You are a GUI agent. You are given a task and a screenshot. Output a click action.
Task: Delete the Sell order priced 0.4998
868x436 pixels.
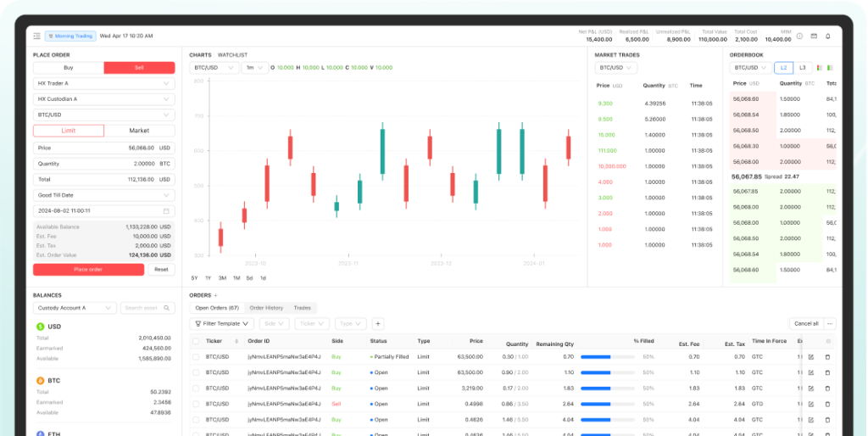click(827, 405)
